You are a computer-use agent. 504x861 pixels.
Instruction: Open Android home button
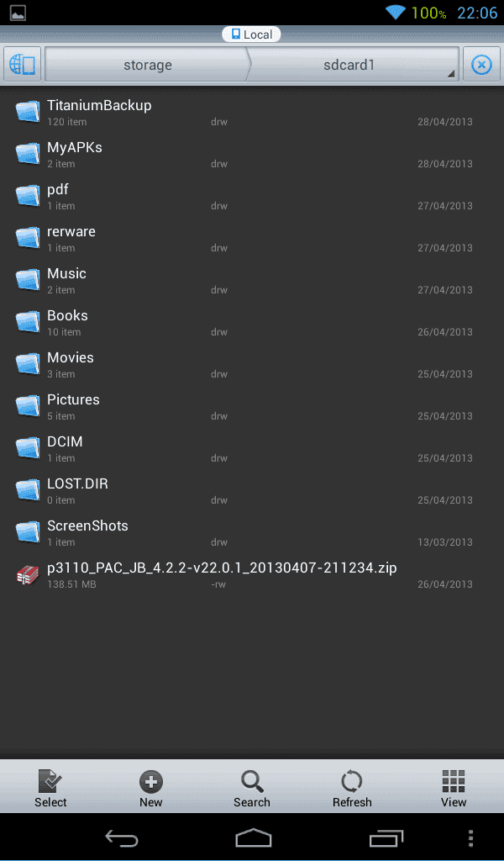coord(253,838)
